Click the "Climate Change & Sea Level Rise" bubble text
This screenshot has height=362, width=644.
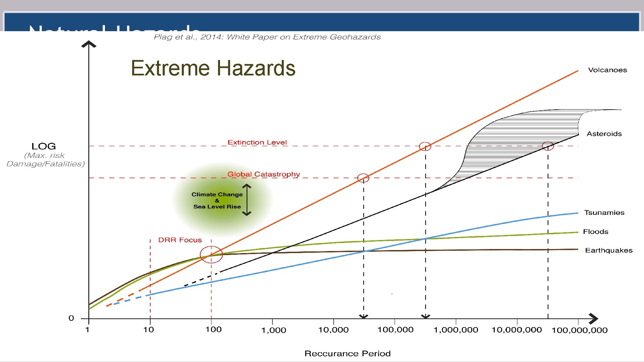(217, 200)
